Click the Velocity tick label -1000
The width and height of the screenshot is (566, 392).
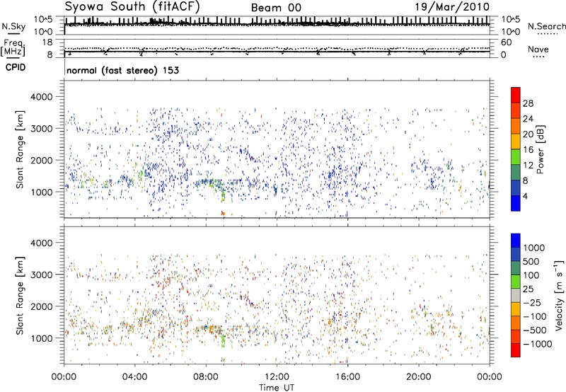(x=537, y=344)
